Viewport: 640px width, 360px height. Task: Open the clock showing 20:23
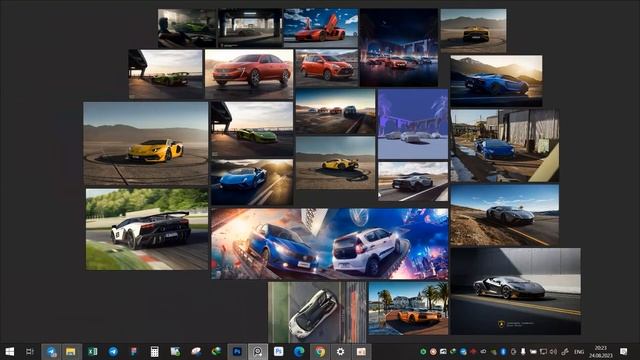pos(601,351)
